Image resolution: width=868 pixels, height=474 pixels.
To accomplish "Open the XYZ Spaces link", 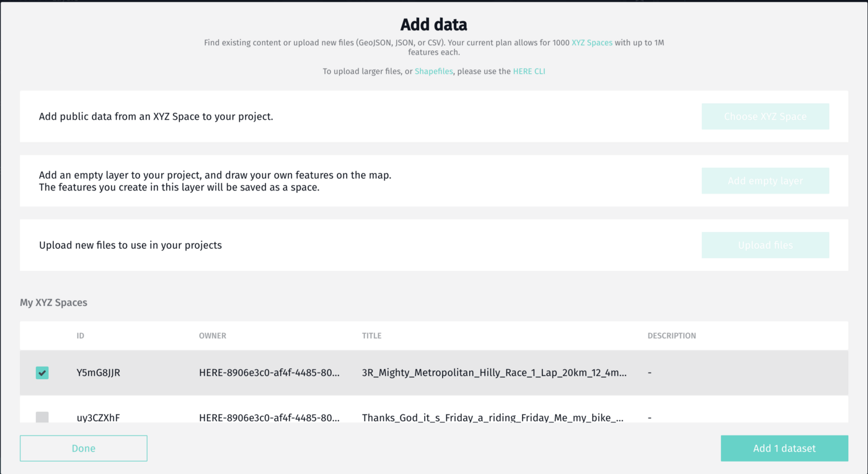I will [592, 43].
